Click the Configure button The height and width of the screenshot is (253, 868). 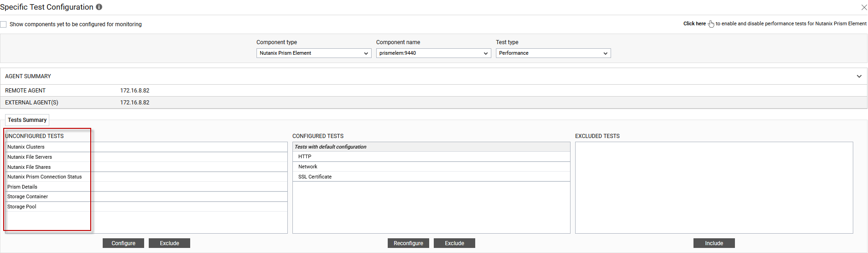coord(123,243)
